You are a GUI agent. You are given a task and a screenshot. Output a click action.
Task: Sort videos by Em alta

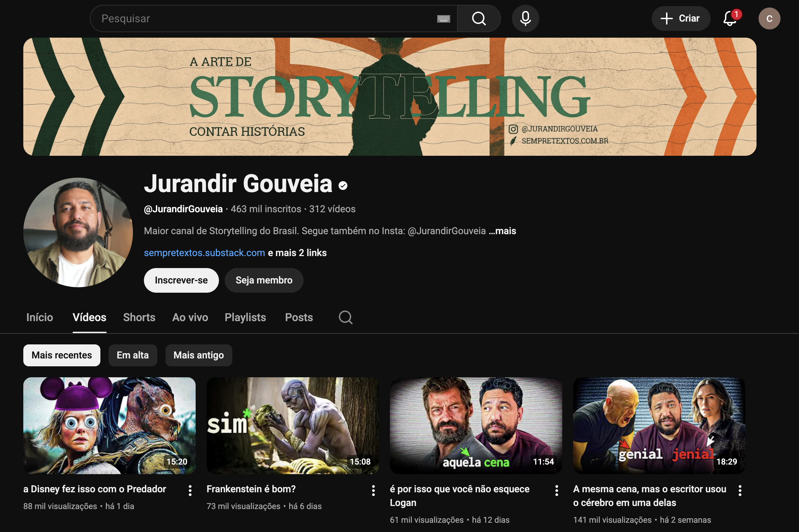point(133,355)
